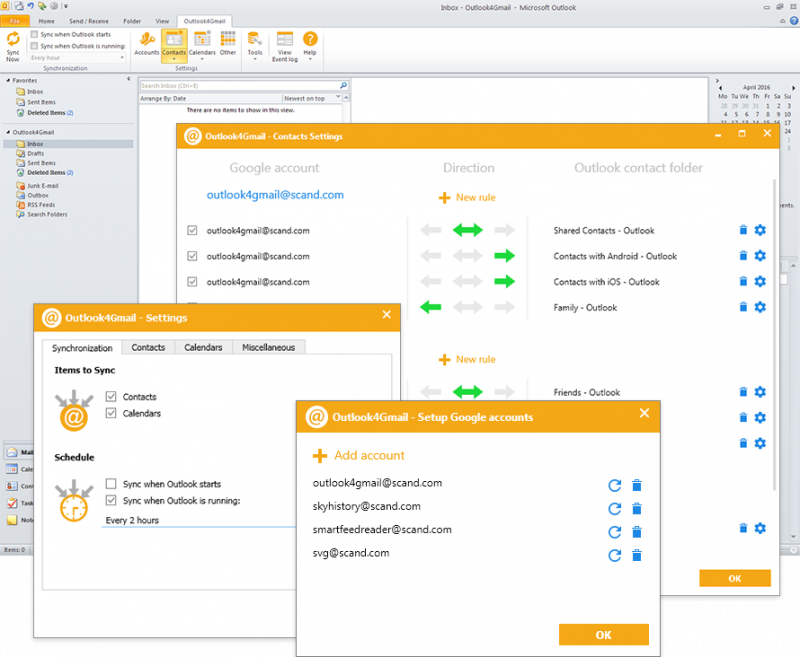Toggle ribbon checkbox Sync when Outlook starts
Screen dimensions: 800x657
(x=34, y=34)
